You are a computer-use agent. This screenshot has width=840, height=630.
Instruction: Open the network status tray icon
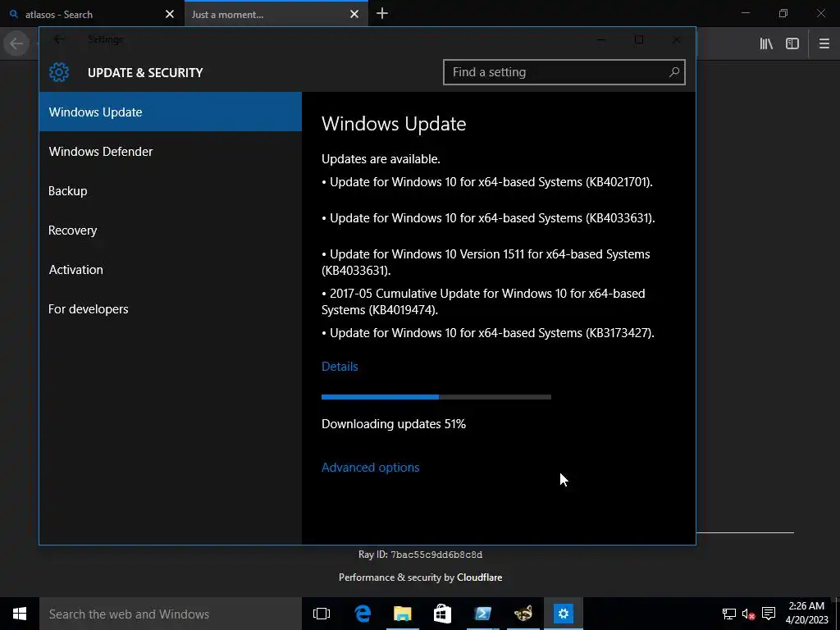728,614
